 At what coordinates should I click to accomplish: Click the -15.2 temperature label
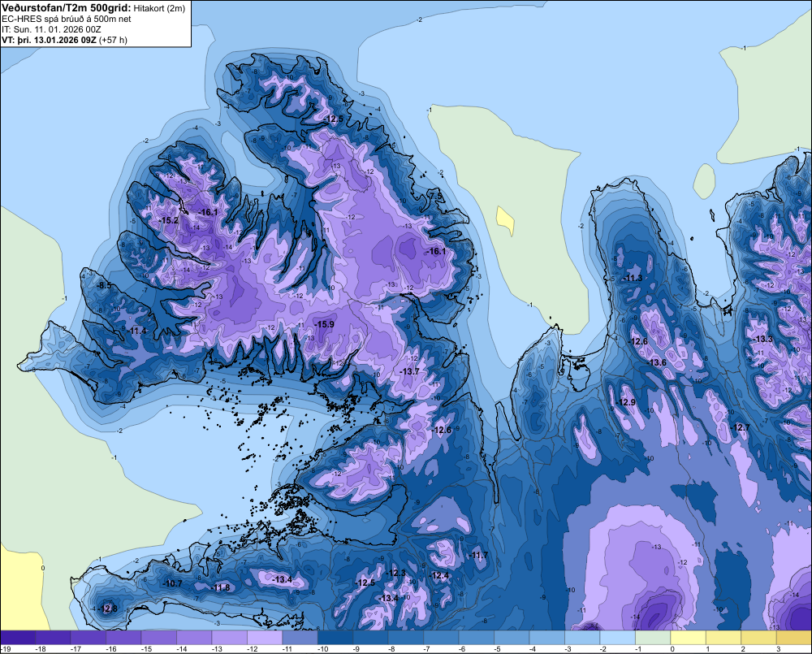pos(168,220)
